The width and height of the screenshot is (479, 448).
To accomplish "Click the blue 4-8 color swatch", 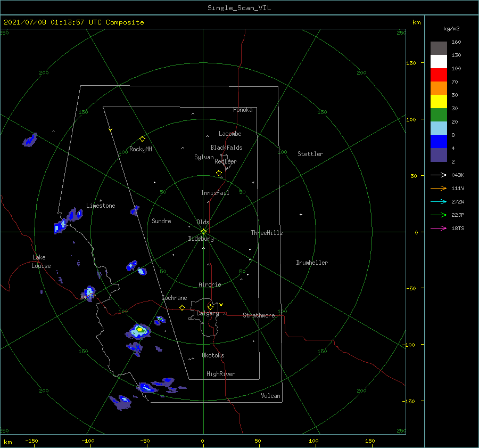I will coord(439,142).
